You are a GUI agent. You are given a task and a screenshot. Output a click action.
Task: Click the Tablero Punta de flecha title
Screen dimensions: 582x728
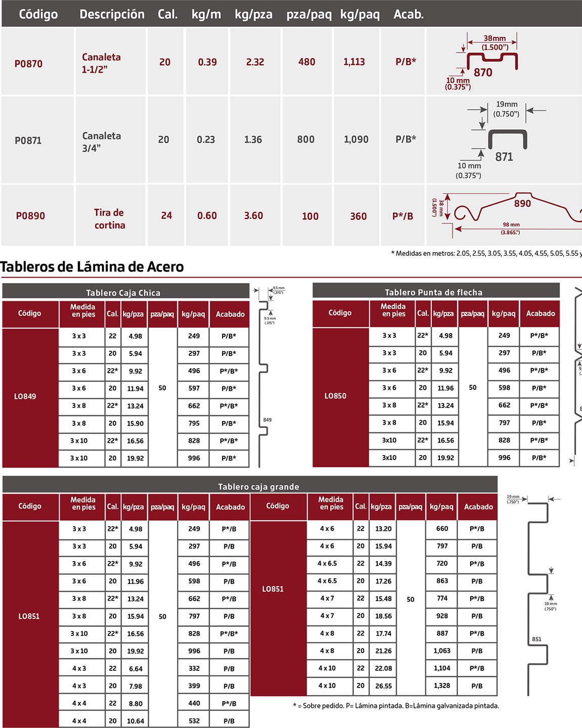(433, 292)
